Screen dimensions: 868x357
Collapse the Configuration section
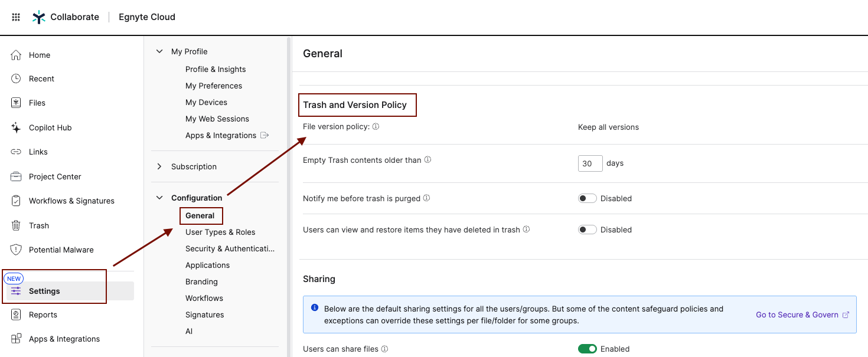click(x=159, y=198)
